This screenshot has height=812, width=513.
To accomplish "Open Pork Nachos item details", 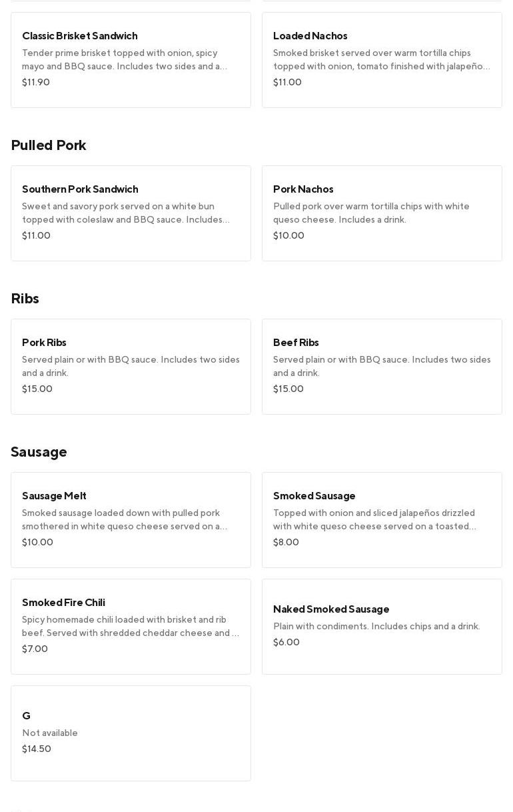I will coord(382,213).
